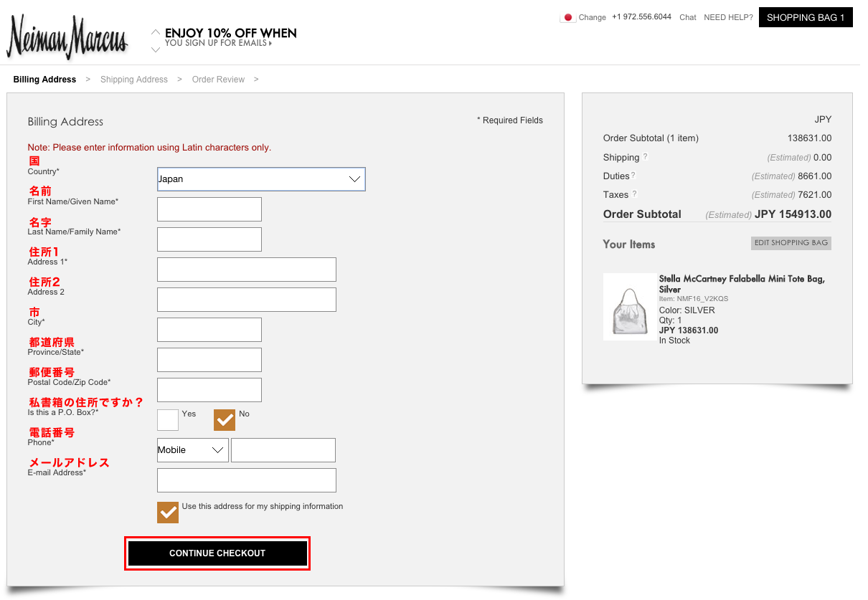Focus the First Name input field
Viewport: 868px width, 600px height.
coord(209,209)
